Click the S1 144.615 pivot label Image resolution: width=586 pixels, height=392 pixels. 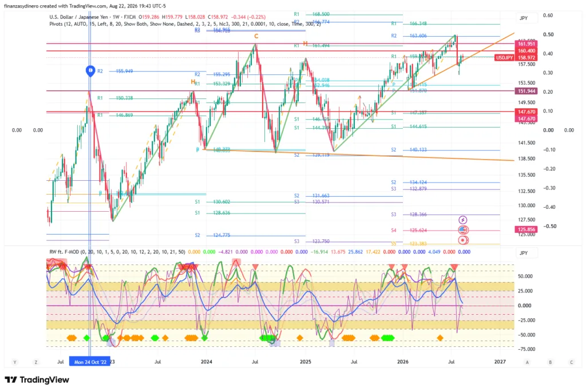409,126
